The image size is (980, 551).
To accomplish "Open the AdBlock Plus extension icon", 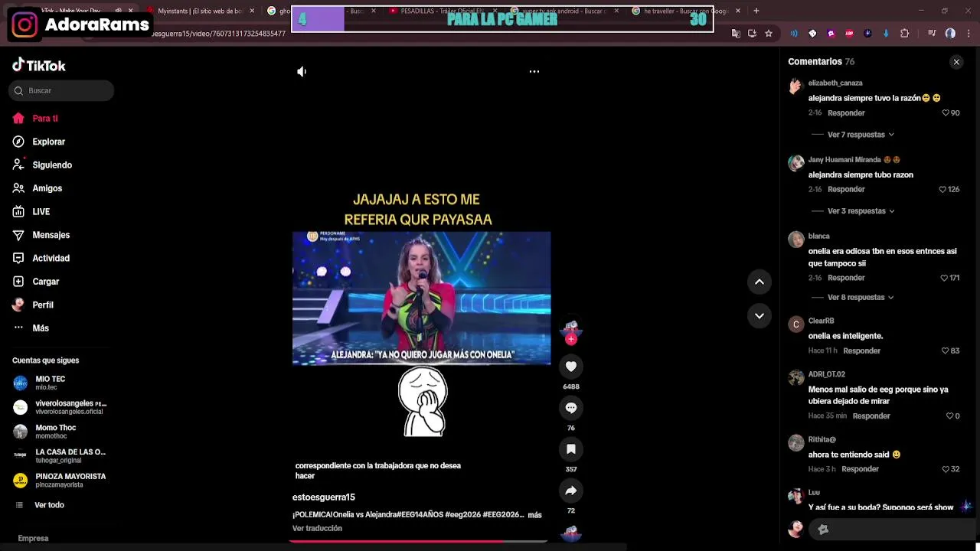I will click(849, 34).
